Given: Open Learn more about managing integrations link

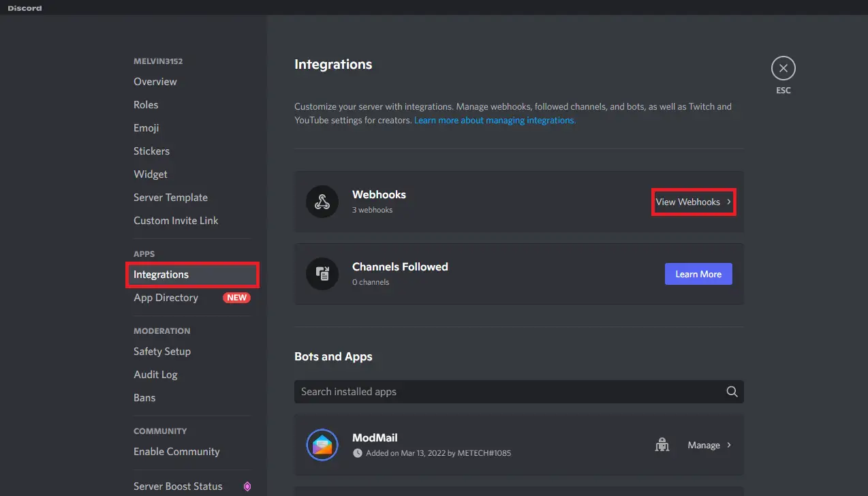Looking at the screenshot, I should (x=495, y=120).
